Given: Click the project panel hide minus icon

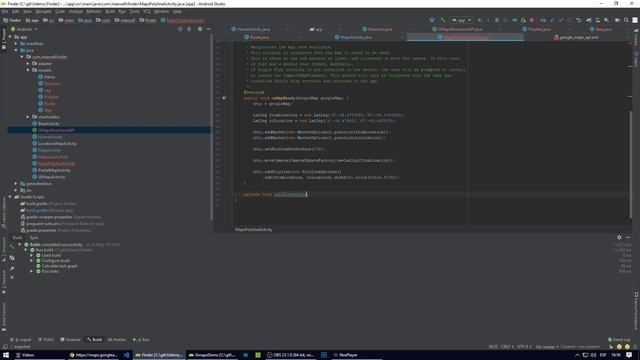Looking at the screenshot, I should [x=209, y=29].
